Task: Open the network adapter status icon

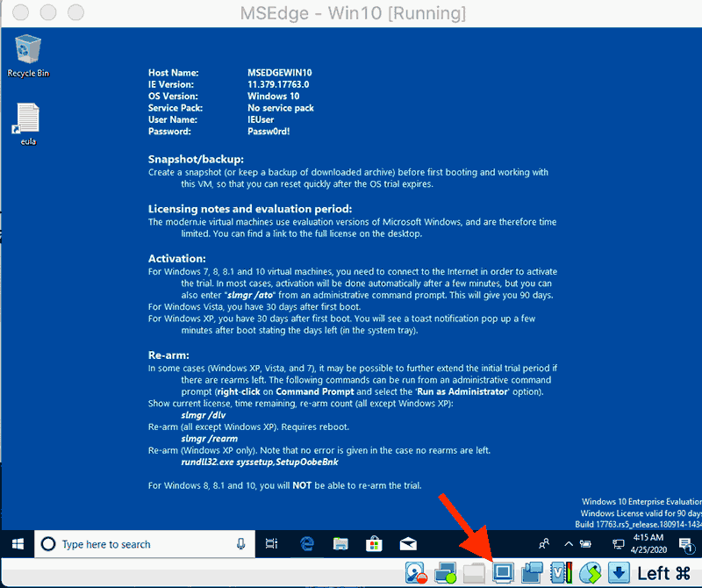Action: (445, 573)
